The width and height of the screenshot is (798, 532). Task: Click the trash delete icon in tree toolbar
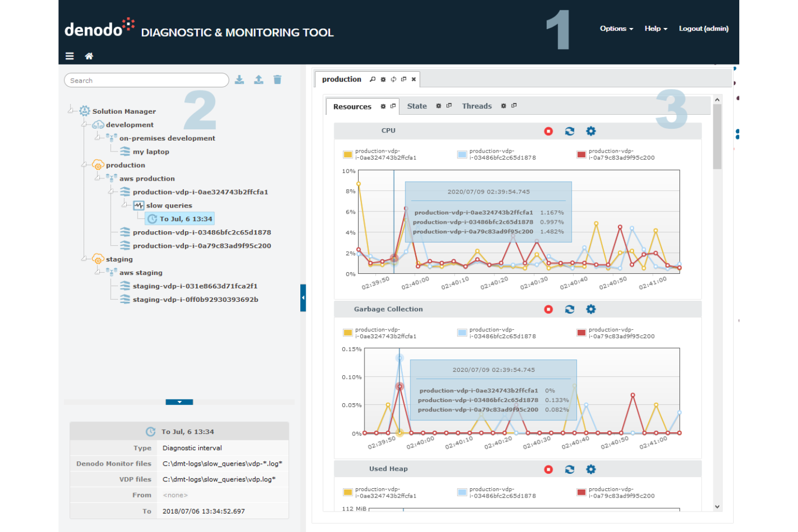click(278, 80)
